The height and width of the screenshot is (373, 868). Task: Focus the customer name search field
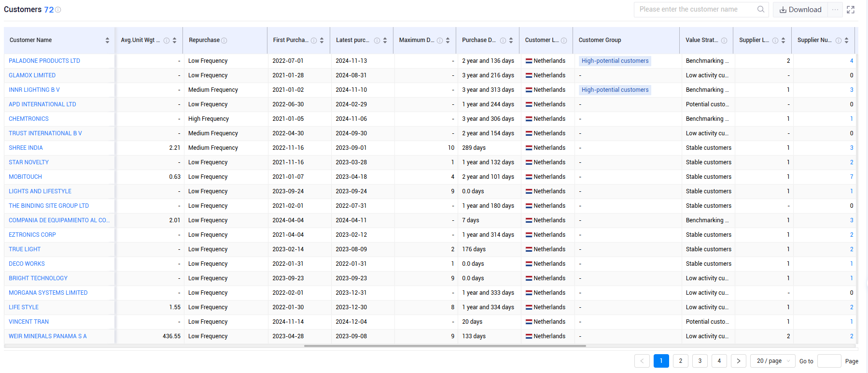point(695,9)
